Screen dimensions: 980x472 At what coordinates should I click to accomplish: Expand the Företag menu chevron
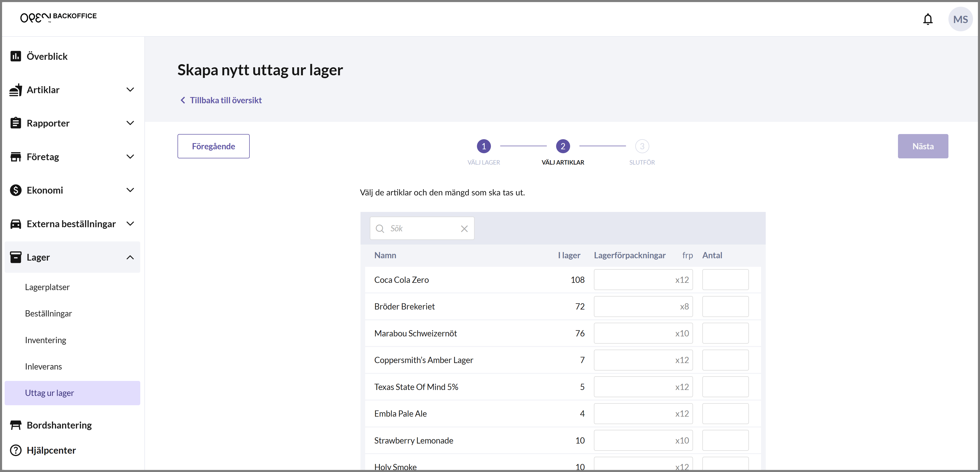pos(130,157)
